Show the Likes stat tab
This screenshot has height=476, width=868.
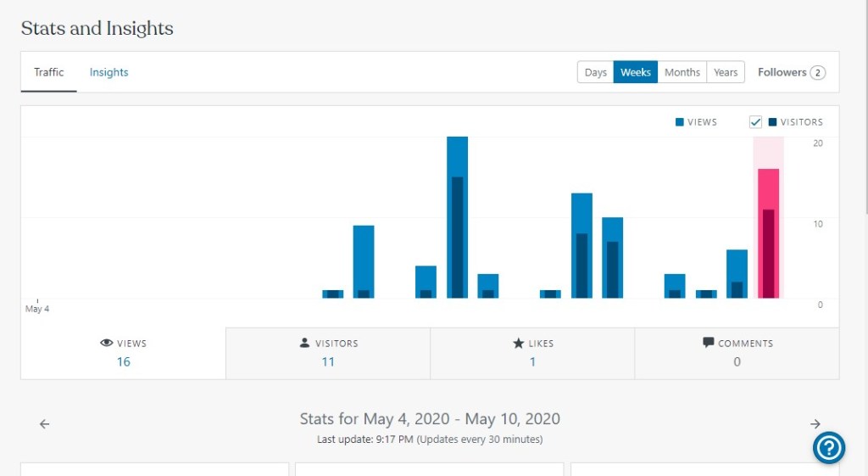coord(532,353)
